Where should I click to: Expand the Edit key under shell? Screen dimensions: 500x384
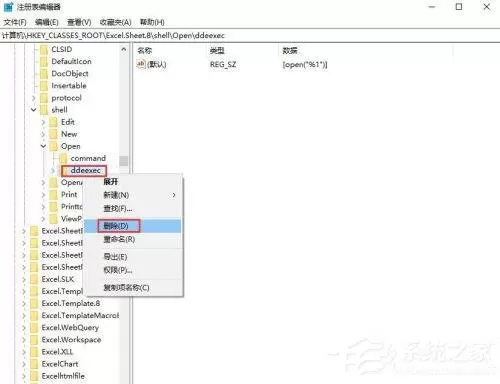point(43,122)
